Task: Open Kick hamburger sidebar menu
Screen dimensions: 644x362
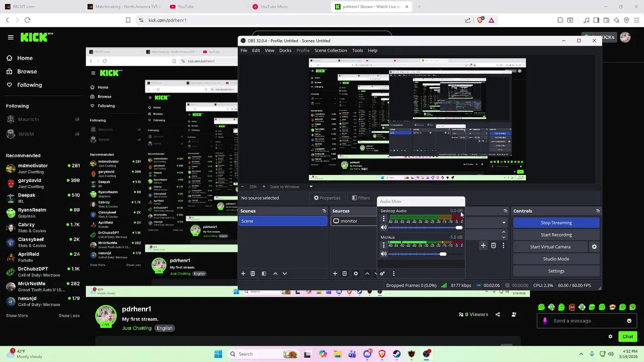Action: 11,37
